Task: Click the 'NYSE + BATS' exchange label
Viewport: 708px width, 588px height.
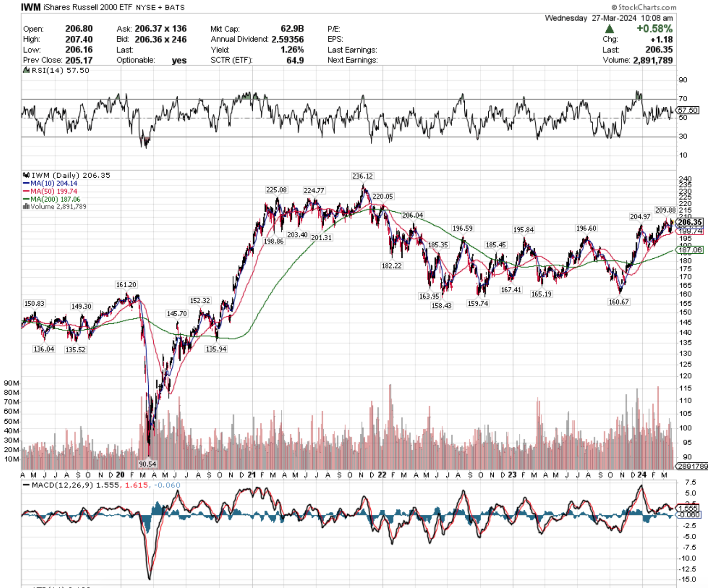Action: pyautogui.click(x=160, y=7)
